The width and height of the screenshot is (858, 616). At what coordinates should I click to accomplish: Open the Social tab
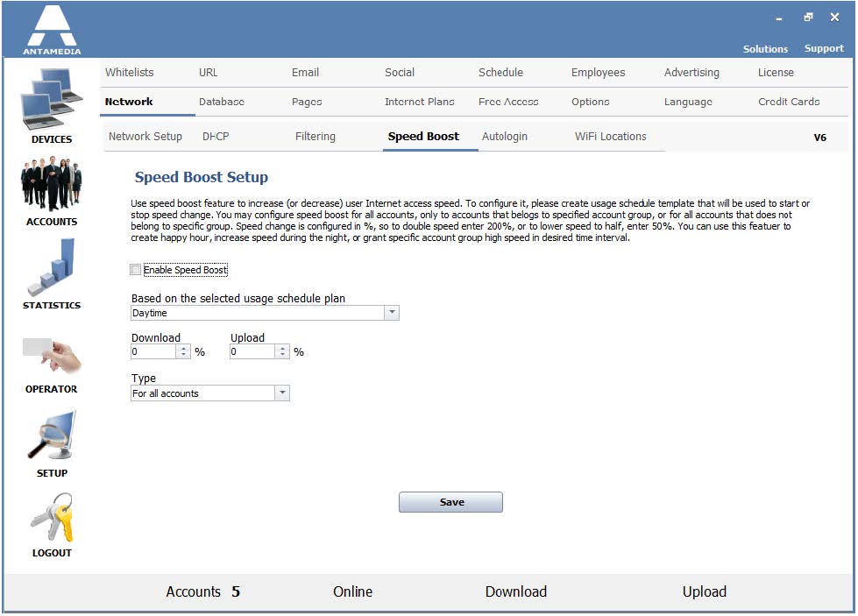coord(400,72)
